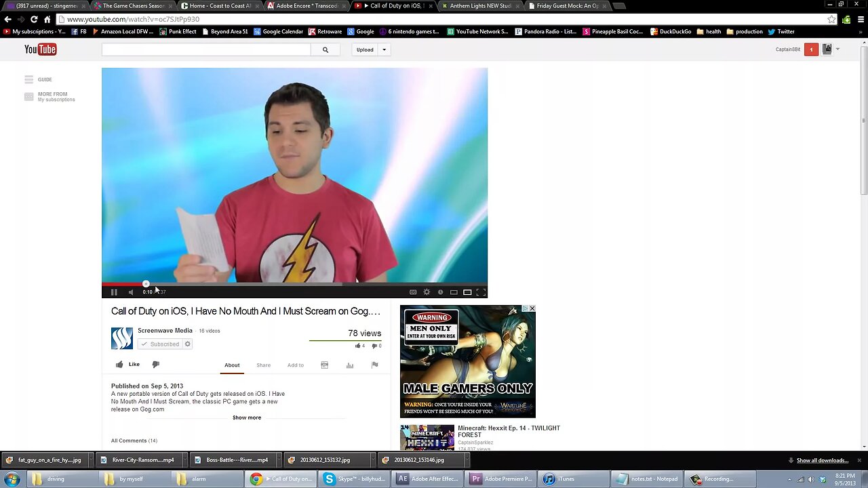Select the About tab
This screenshot has height=488, width=868.
point(232,365)
